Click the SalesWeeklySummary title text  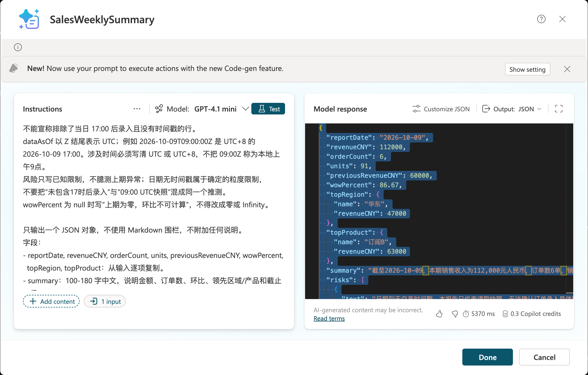pos(102,20)
